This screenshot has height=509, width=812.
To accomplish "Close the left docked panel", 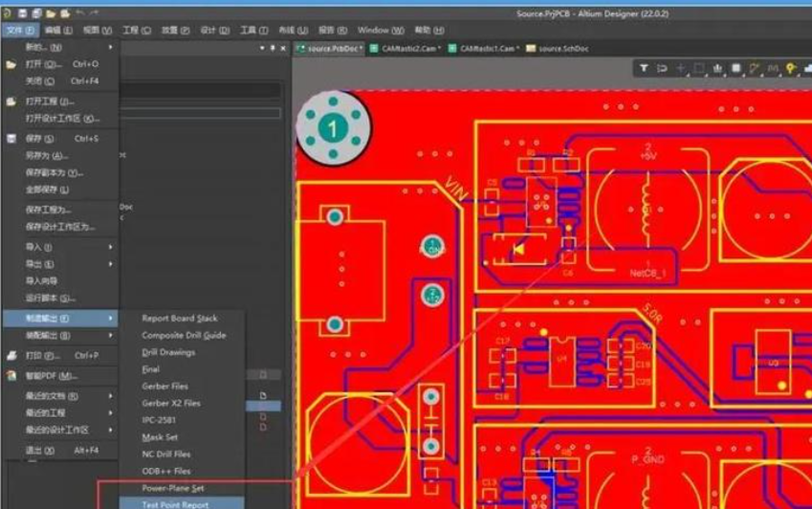I will [283, 48].
